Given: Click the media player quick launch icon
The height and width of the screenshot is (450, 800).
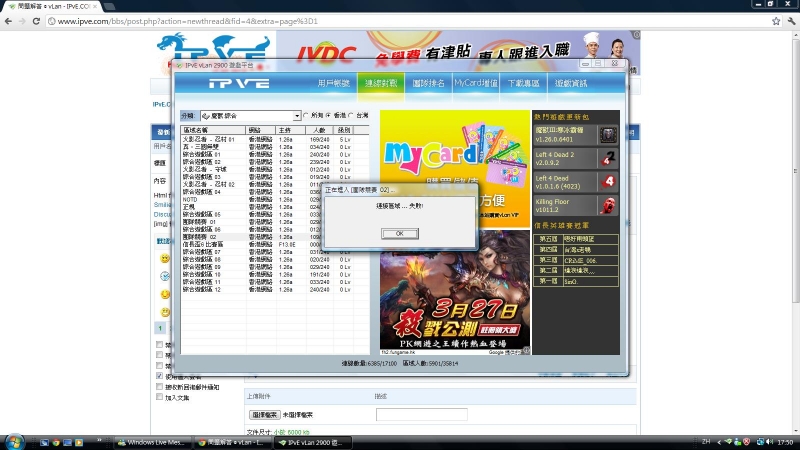Looking at the screenshot, I should 79,442.
